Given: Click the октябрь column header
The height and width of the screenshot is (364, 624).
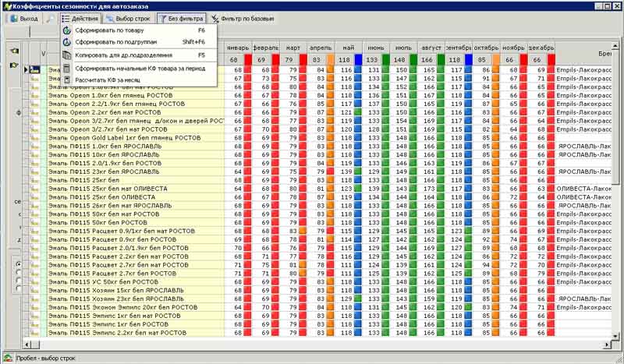Looking at the screenshot, I should tap(486, 48).
